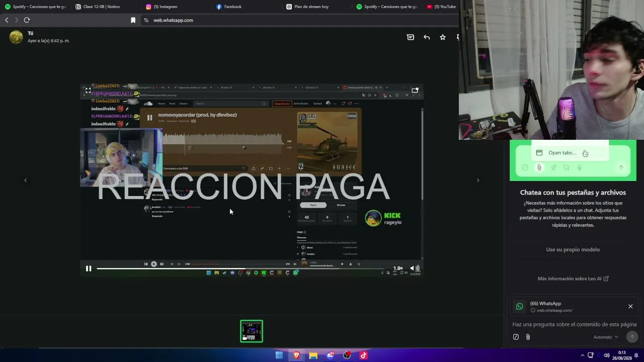This screenshot has width=644, height=362.
Task: Change the 1.0x playback speed
Action: 398,268
